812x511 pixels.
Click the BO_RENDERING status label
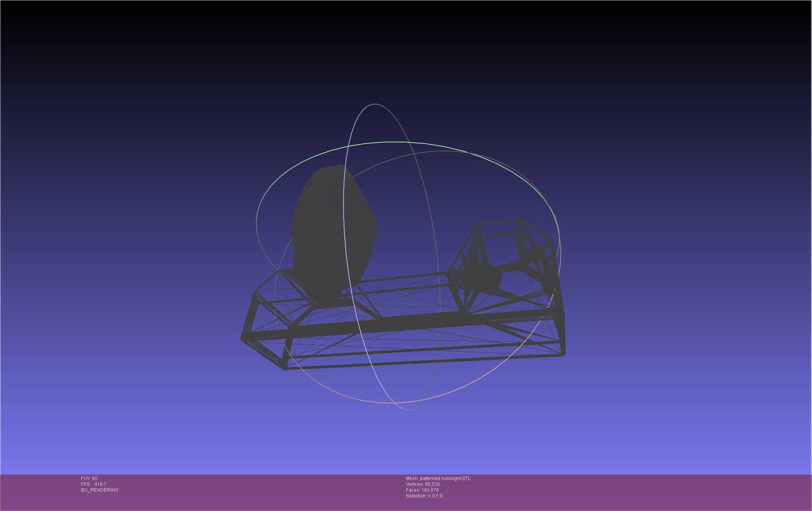click(x=100, y=490)
